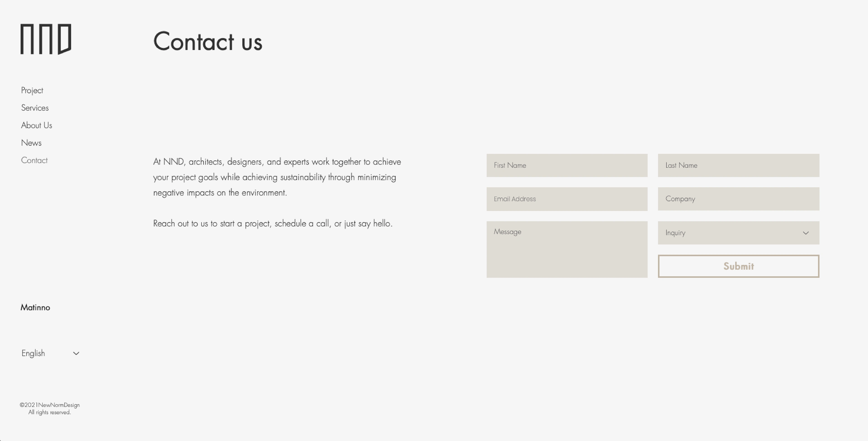
Task: Click the Project navigation menu item
Action: coord(32,90)
